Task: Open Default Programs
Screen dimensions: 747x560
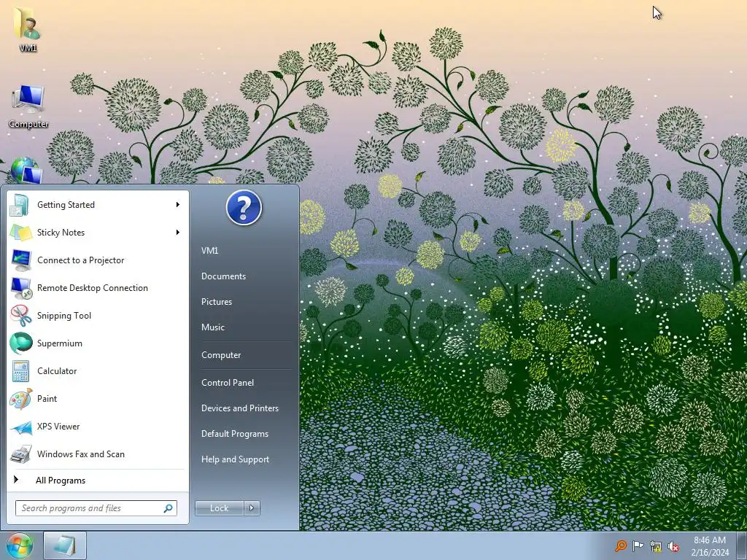Action: (x=234, y=435)
